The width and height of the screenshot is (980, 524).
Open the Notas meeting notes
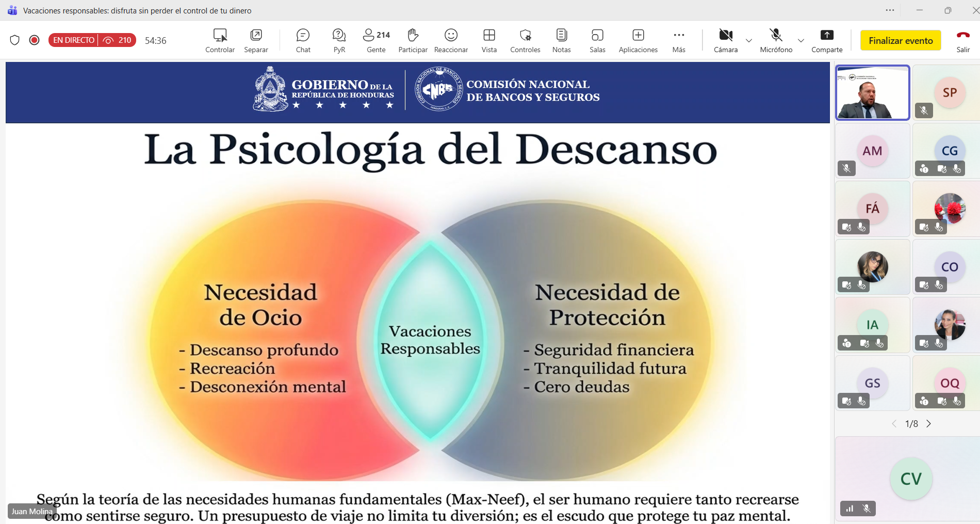click(561, 40)
